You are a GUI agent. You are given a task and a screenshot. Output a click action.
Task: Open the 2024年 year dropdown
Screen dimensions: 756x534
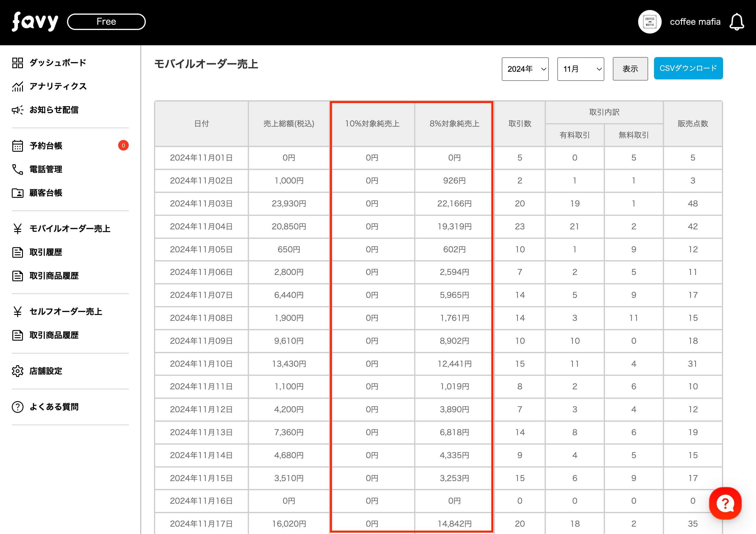coord(525,69)
